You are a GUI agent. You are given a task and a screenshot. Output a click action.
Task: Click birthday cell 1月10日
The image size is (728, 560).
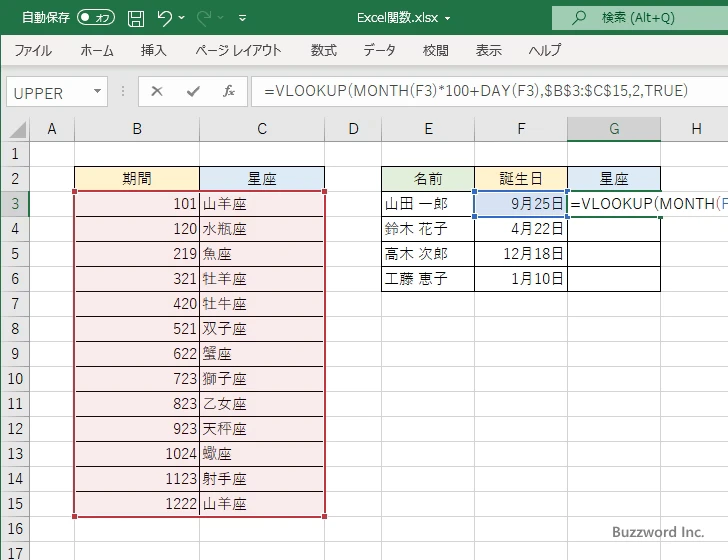coord(521,279)
